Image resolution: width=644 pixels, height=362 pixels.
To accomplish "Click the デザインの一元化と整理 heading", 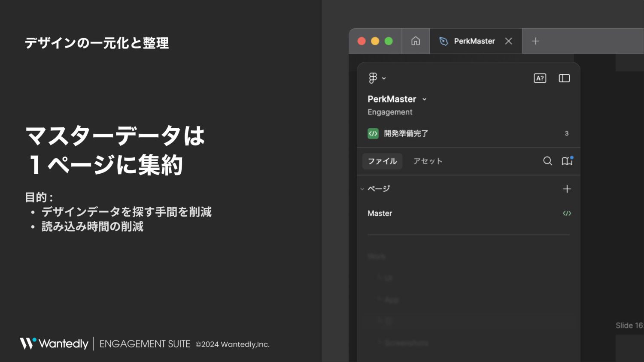I will click(97, 43).
